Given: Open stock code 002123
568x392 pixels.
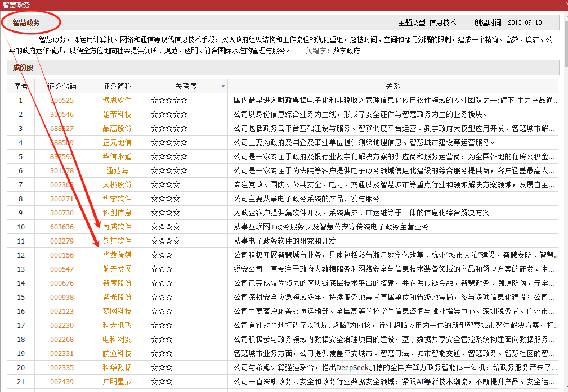Looking at the screenshot, I should pyautogui.click(x=62, y=311).
